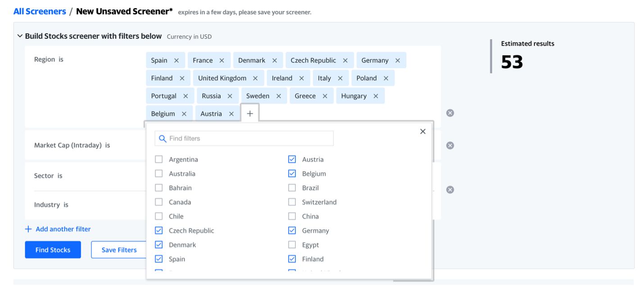Delete the United Kingdom region tag
The height and width of the screenshot is (286, 644).
(x=255, y=78)
